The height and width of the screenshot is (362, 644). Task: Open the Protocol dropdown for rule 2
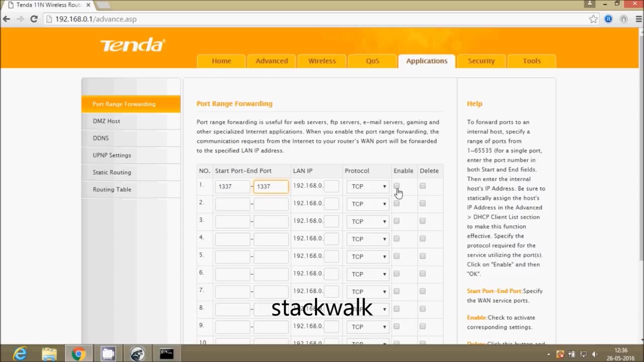click(x=368, y=204)
